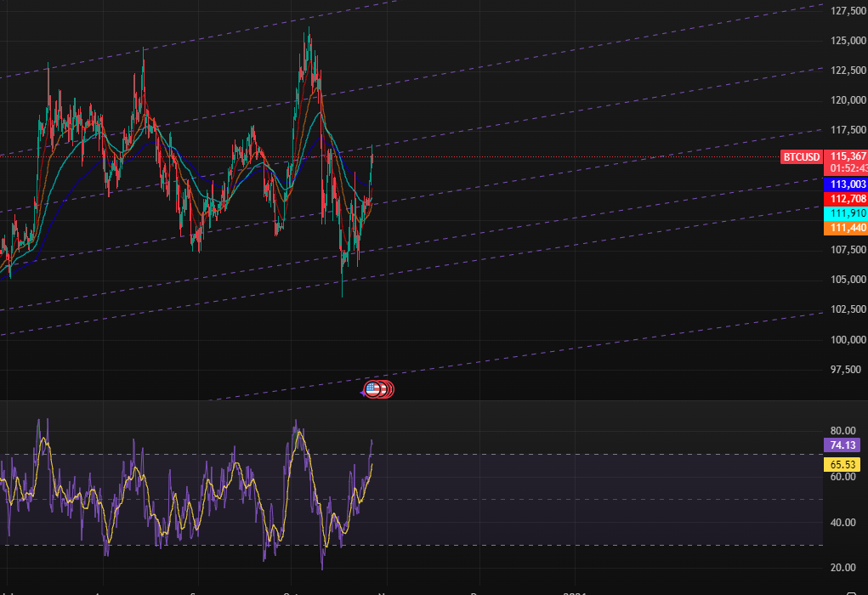The height and width of the screenshot is (595, 868).
Task: Click the 60.00 RSI scale label
Action: coord(842,477)
